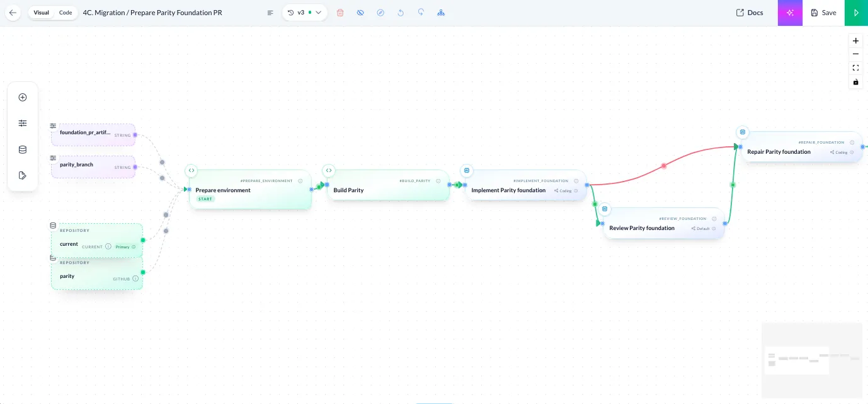The image size is (868, 404).
Task: Click the Save button
Action: [x=823, y=13]
